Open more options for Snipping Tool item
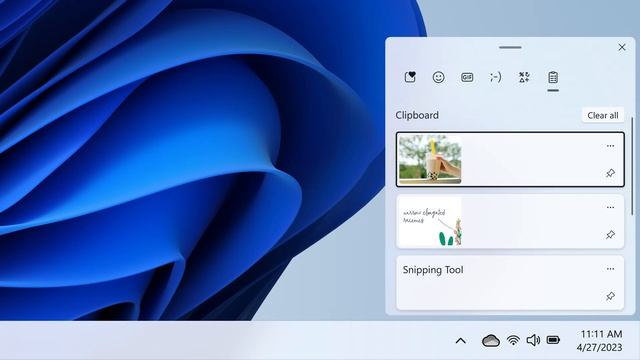 point(610,269)
